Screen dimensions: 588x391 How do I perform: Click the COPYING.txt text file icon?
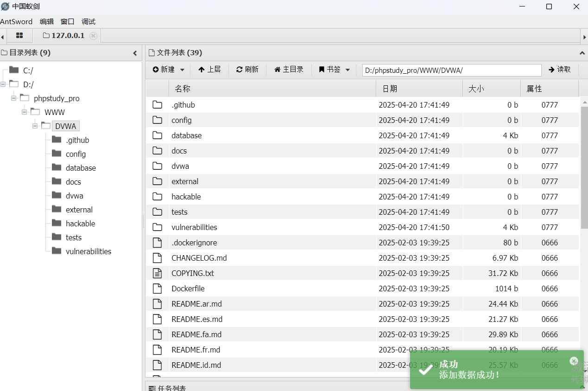click(158, 273)
